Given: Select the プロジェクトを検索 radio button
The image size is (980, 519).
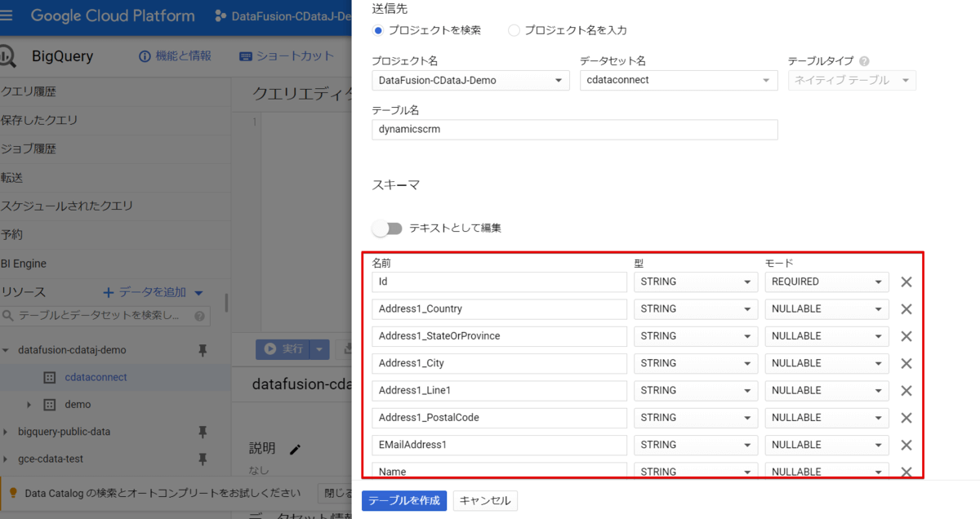Looking at the screenshot, I should point(377,30).
